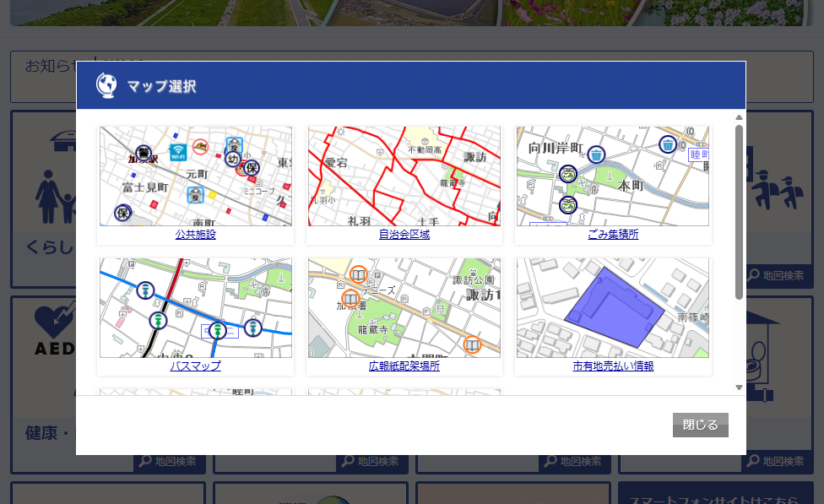
Task: Click the trash bin icon in ごみ集積所 map
Action: tap(596, 154)
